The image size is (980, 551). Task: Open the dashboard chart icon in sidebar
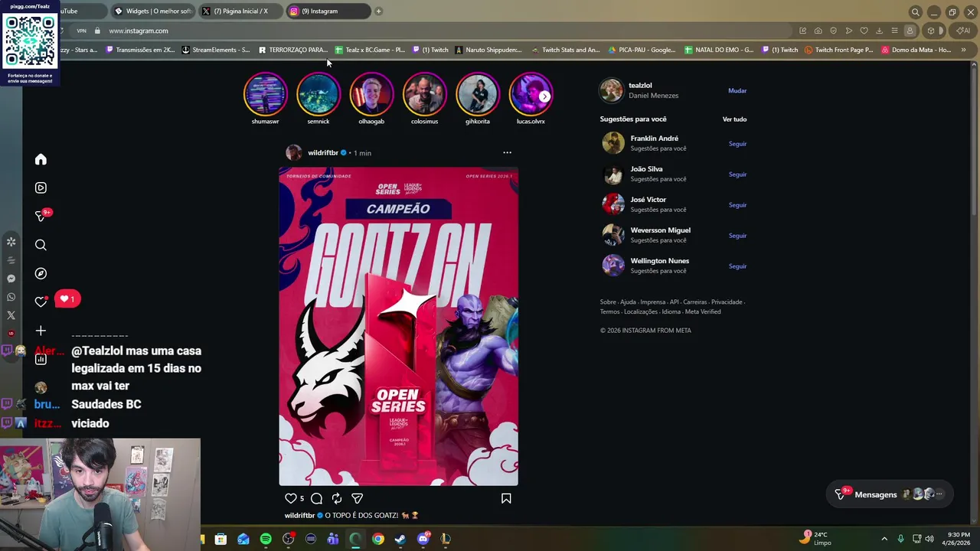click(41, 359)
